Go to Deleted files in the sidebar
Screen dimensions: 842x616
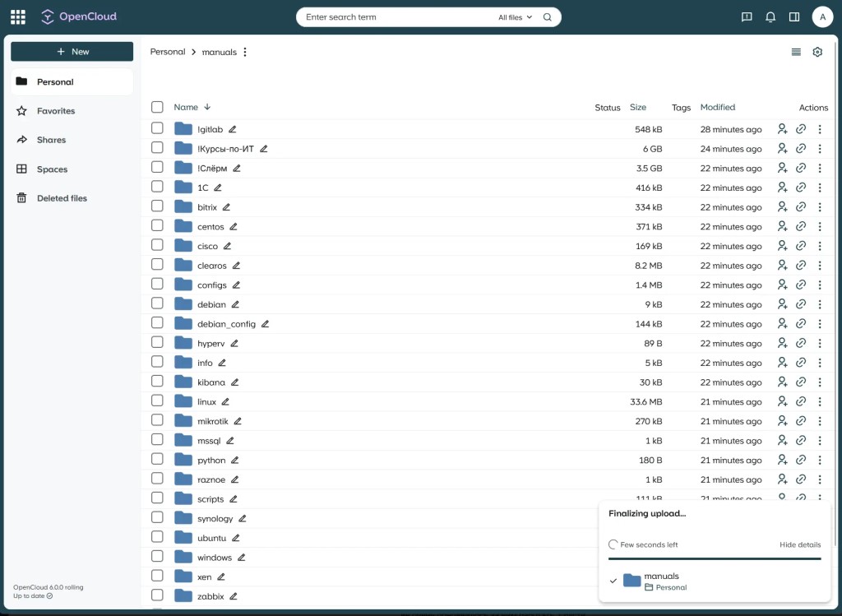pos(62,198)
